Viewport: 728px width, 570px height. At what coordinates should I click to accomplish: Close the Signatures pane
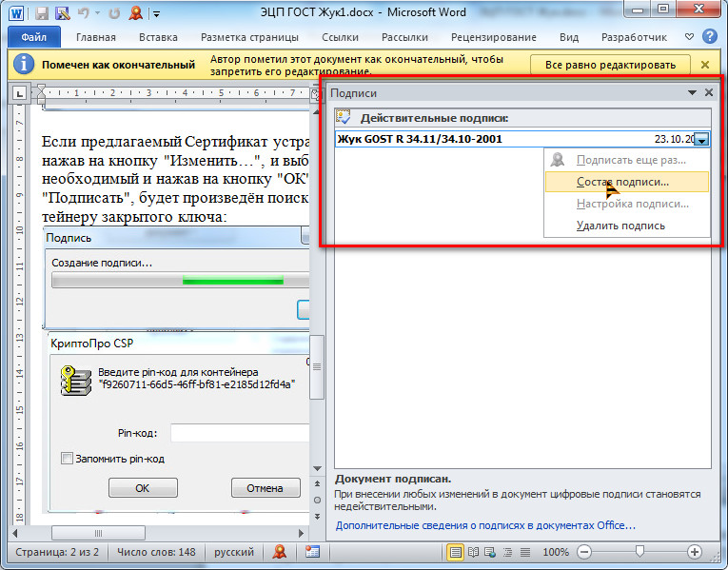click(x=709, y=92)
